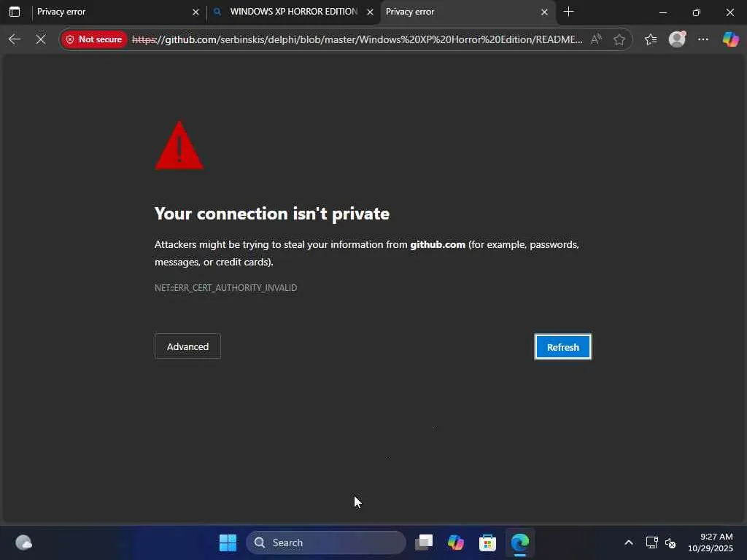Viewport: 747px width, 560px height.
Task: Open Settings and more ellipsis menu
Action: [703, 39]
